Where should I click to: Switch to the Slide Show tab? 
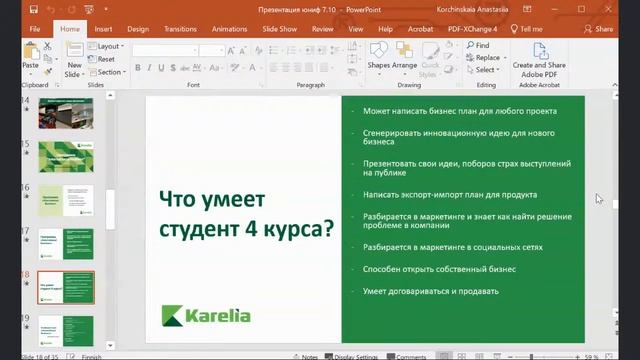pos(280,29)
